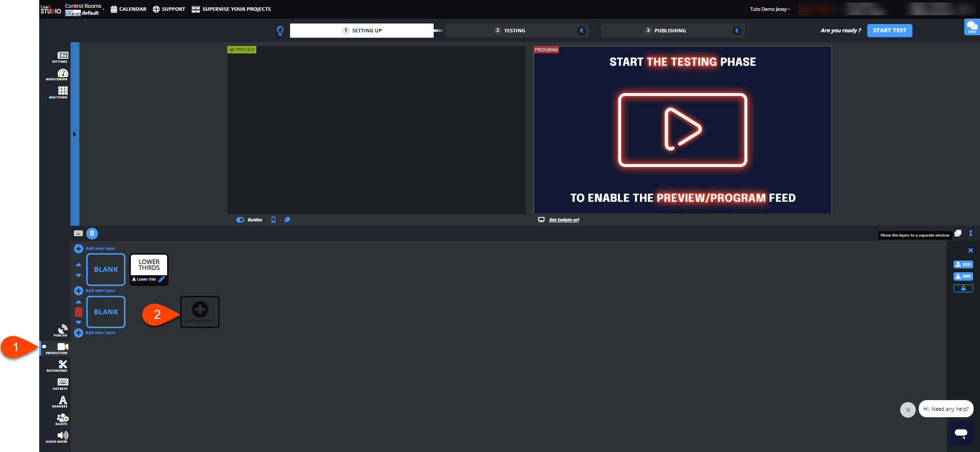Viewport: 980px width, 452px height.
Task: Click Add an Input tile
Action: click(200, 312)
